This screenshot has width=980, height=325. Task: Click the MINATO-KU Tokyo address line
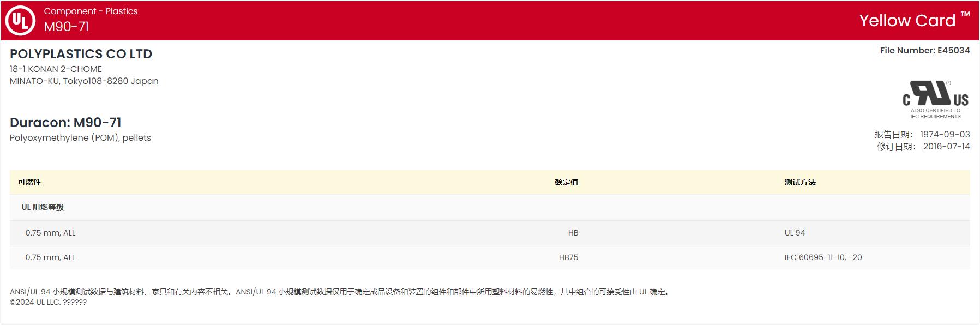point(84,81)
